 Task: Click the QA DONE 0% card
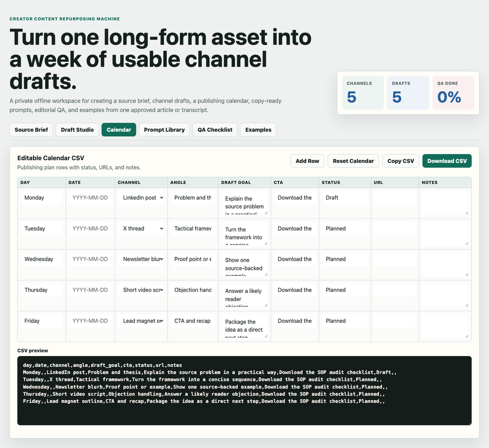[453, 93]
